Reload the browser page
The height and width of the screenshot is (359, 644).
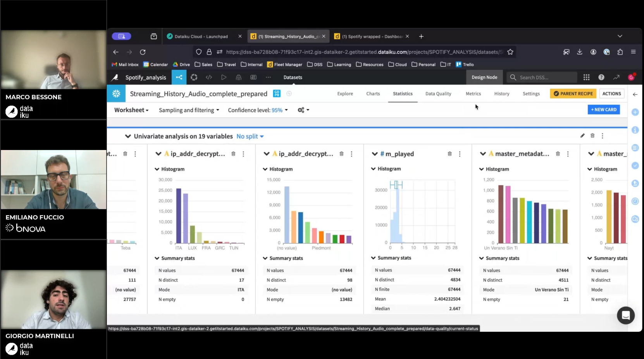[143, 52]
